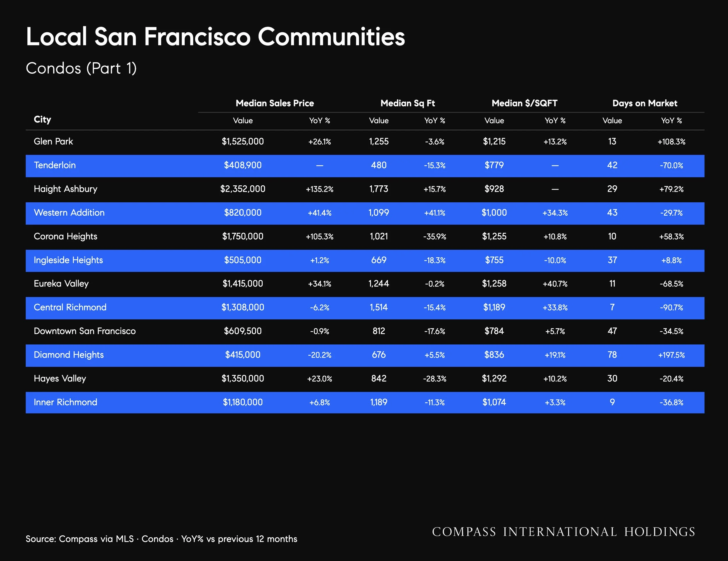728x561 pixels.
Task: Click the 'Source: Compass via MLS' footnote
Action: coord(161,539)
